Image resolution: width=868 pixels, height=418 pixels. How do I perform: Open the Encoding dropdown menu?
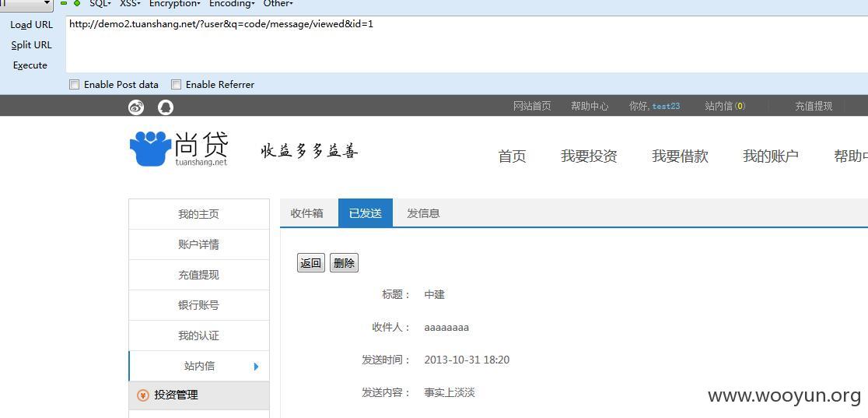[x=232, y=3]
